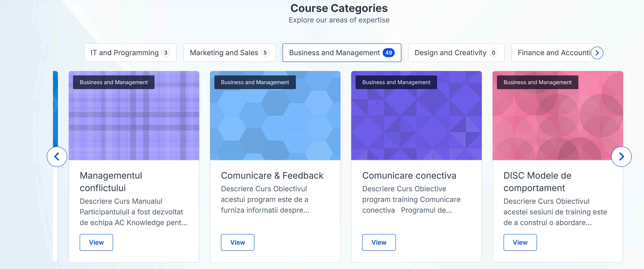
Task: Open View for DISC Modele de comportament
Action: pyautogui.click(x=520, y=242)
